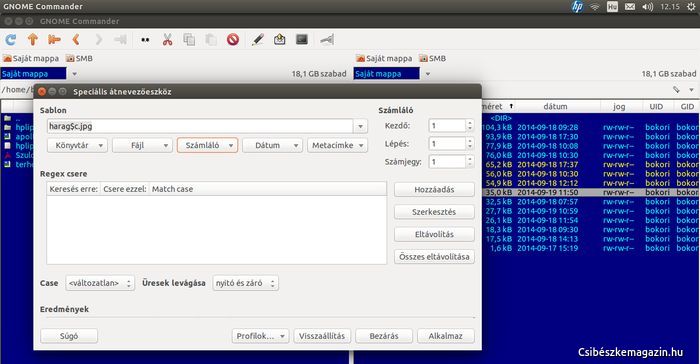Screen dimensions: 700x364
Task: Cut selection with the scissors icon
Action: coord(167,40)
